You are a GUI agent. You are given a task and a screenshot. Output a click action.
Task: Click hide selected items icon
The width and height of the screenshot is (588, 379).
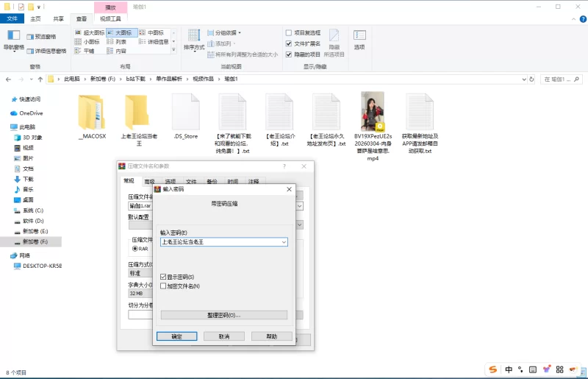tap(334, 43)
